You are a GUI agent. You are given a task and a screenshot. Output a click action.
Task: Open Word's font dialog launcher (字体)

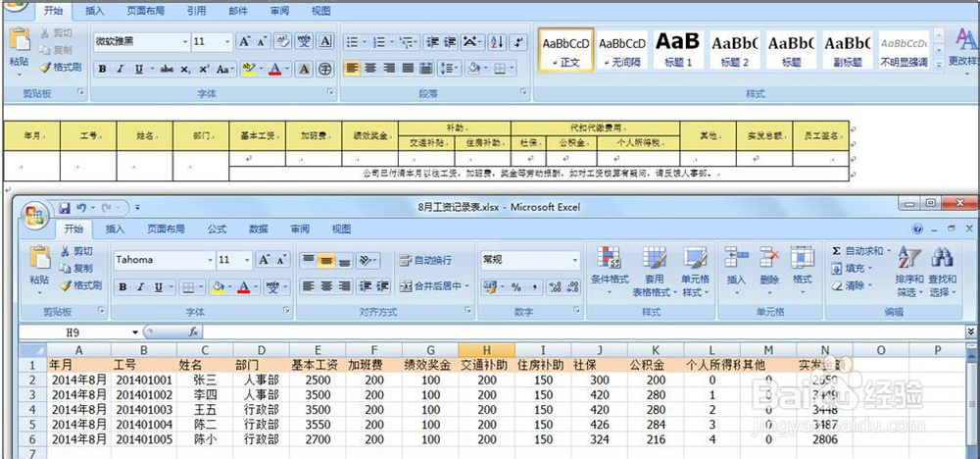[330, 92]
